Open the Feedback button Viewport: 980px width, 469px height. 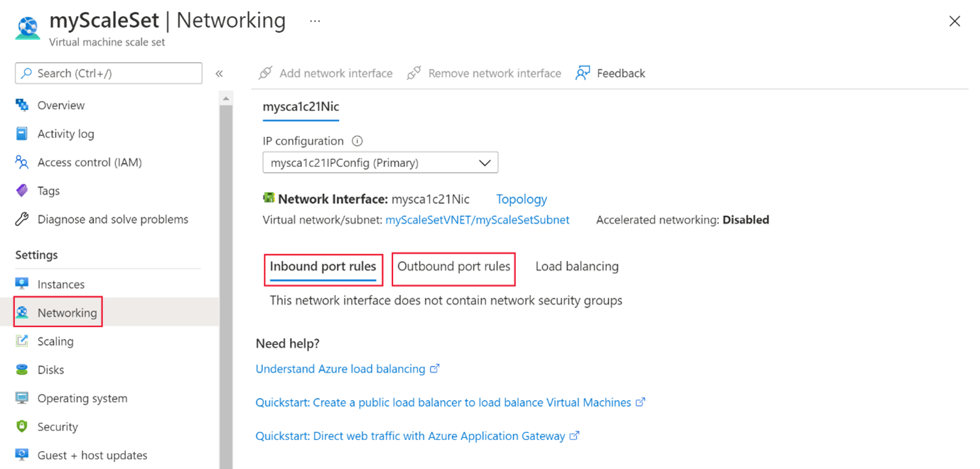tap(610, 73)
